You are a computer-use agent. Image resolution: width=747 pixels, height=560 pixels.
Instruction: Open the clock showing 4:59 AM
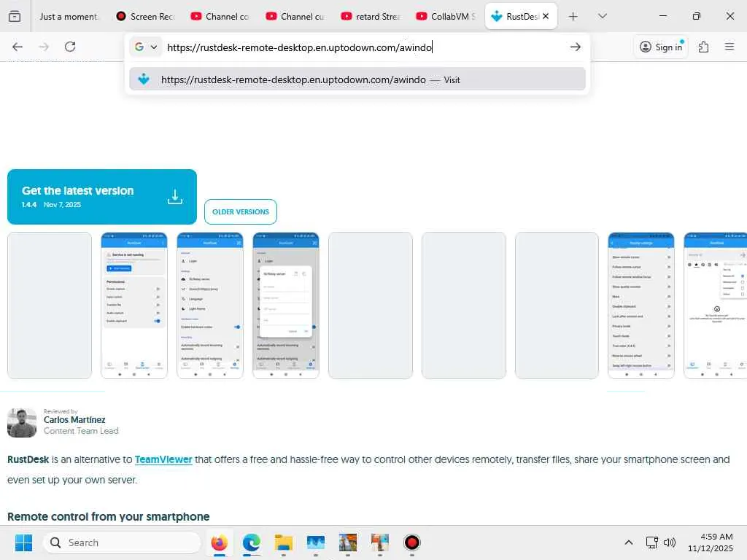pos(711,542)
